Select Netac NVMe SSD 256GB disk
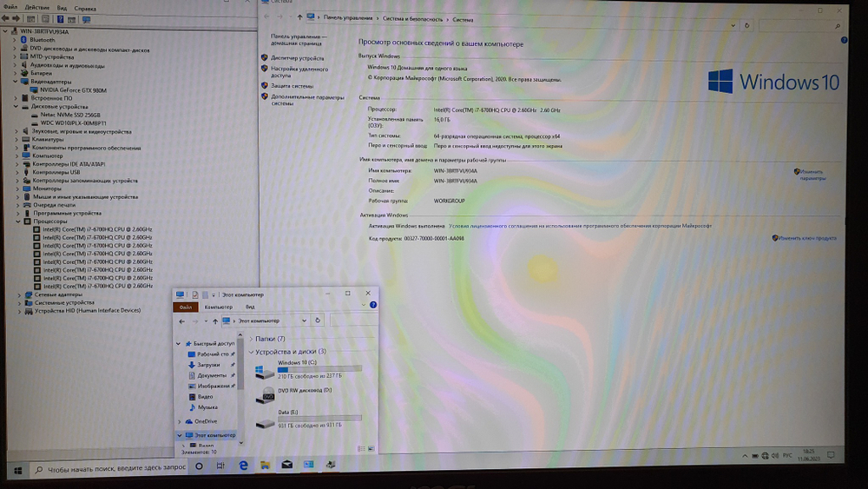This screenshot has height=489, width=868. [x=70, y=115]
